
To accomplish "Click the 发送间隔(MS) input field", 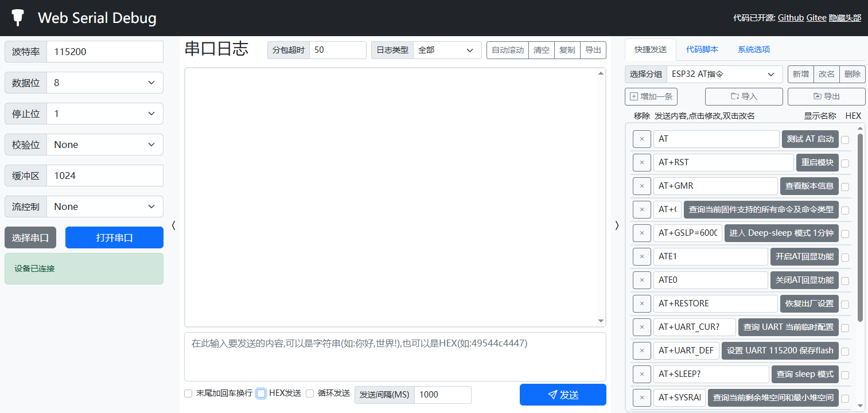I will pos(443,395).
